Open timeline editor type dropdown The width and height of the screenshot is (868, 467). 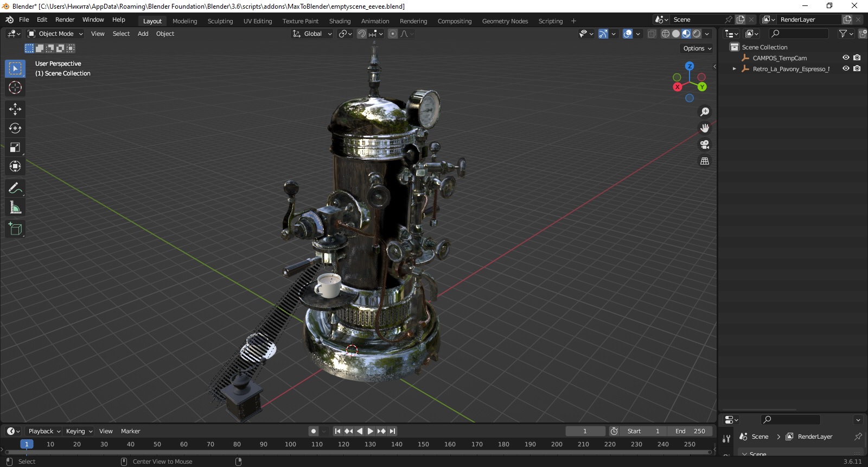pyautogui.click(x=14, y=431)
